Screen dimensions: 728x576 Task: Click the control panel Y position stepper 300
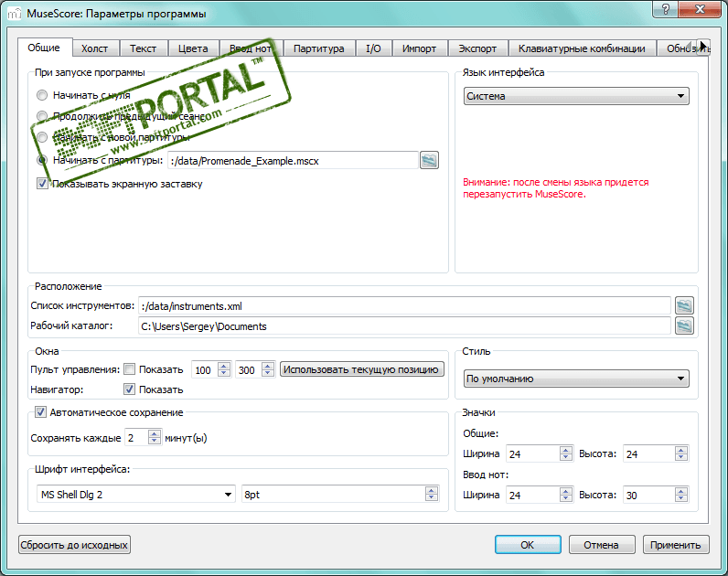coord(268,370)
